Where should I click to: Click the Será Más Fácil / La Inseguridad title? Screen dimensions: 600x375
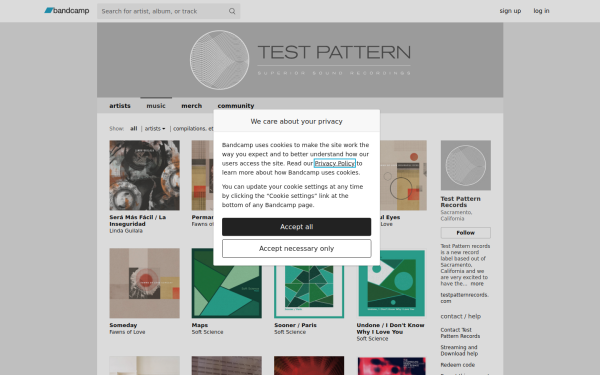click(137, 220)
